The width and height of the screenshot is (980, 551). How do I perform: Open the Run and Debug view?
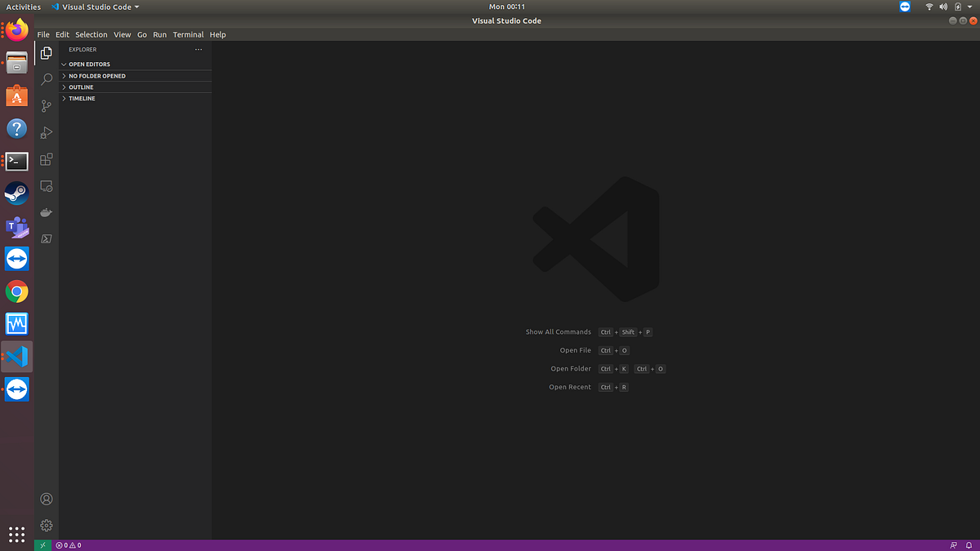pos(46,132)
